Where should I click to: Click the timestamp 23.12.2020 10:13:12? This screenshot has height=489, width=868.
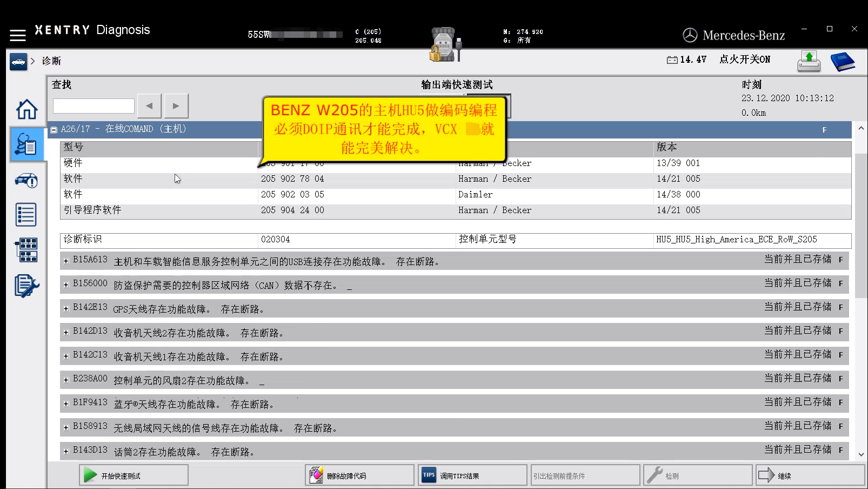pos(787,98)
